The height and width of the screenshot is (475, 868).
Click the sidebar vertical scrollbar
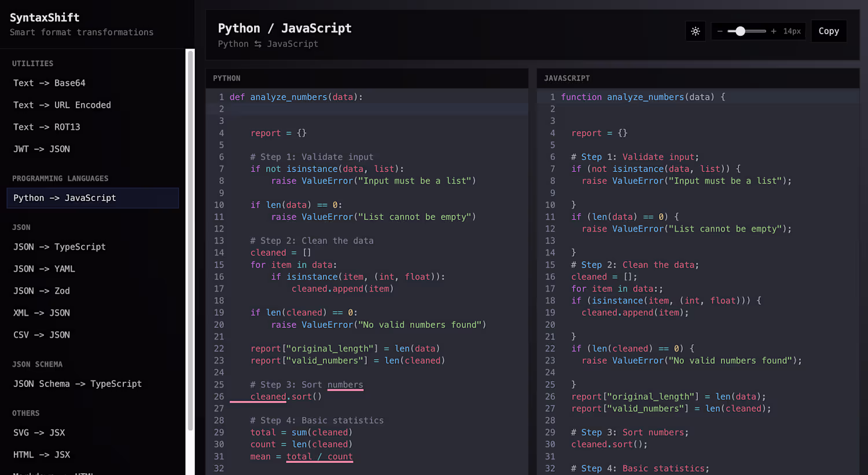point(190,240)
